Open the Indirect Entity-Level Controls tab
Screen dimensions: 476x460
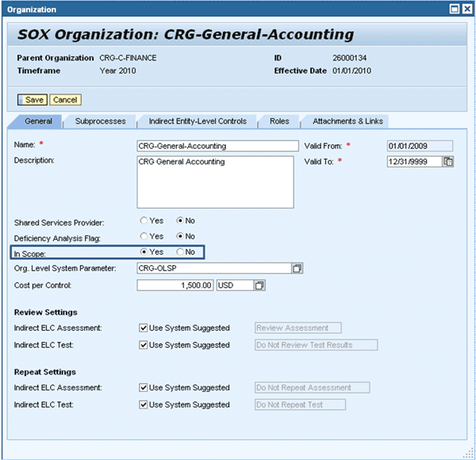coord(198,121)
